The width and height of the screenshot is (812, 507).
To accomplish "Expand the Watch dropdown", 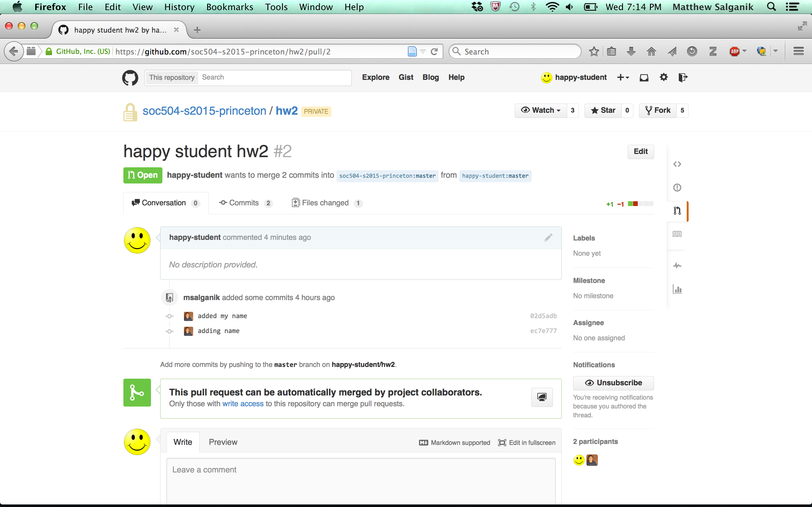I will click(x=540, y=110).
